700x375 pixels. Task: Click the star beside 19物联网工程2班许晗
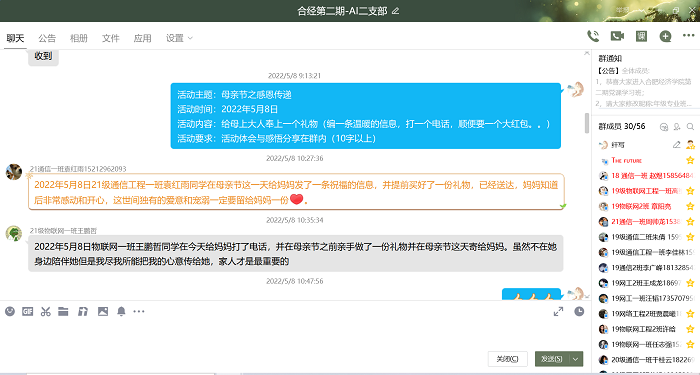coord(690,329)
